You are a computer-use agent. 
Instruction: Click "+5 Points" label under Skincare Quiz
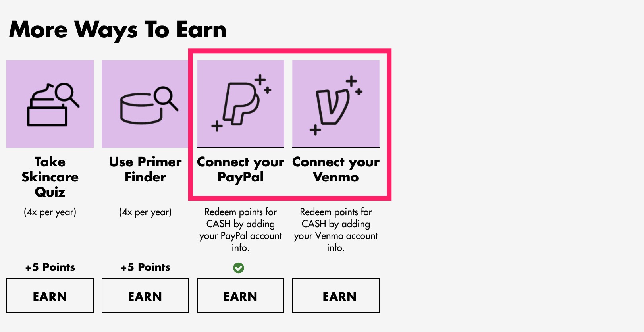click(x=50, y=267)
